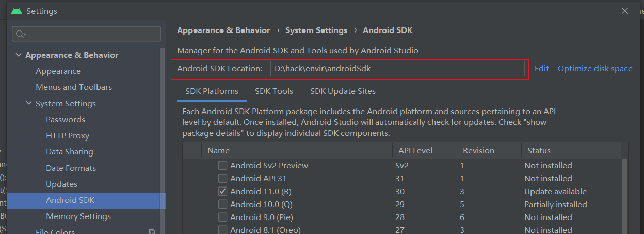Click Optimize disk space link
This screenshot has height=234, width=644.
(595, 69)
